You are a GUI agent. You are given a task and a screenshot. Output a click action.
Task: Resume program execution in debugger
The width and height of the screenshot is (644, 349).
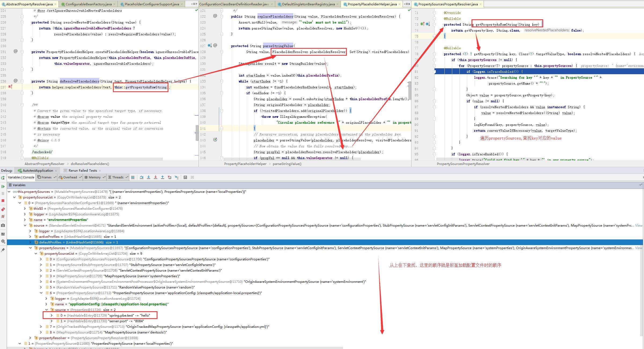point(3,186)
